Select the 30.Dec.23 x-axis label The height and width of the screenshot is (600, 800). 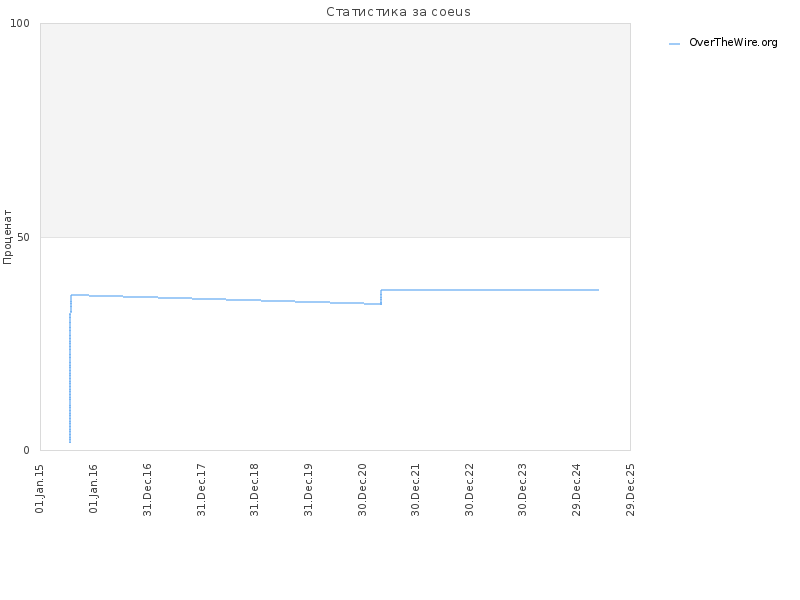[x=522, y=490]
